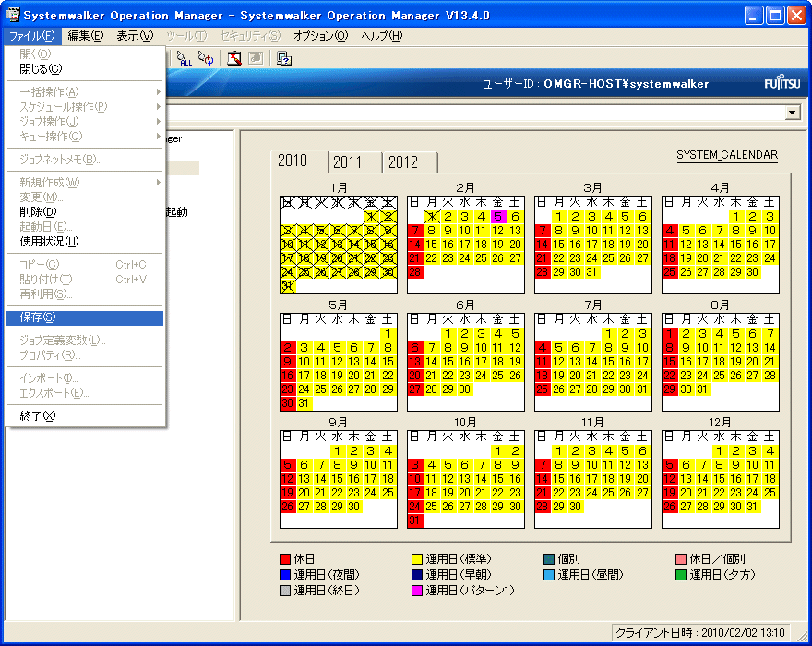This screenshot has height=646, width=812.
Task: Select day 30 in the 6月 calendar
Action: click(464, 389)
